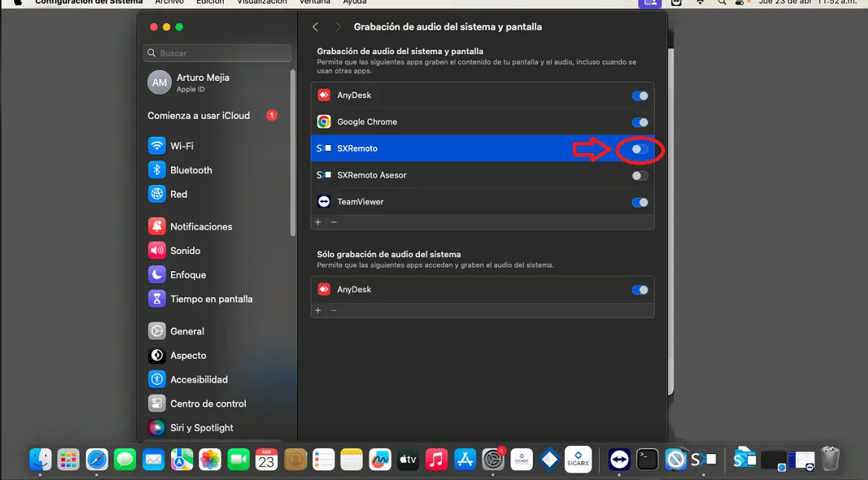
Task: Go forward with the right chevron
Action: (x=338, y=27)
